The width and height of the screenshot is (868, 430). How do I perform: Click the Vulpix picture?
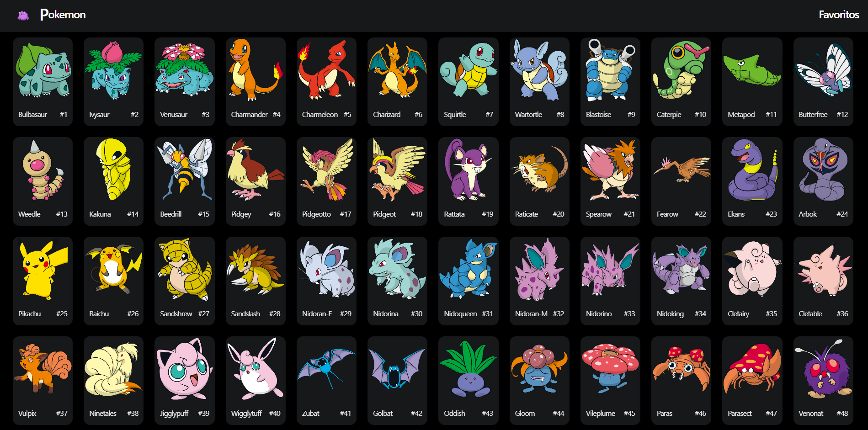[43, 368]
